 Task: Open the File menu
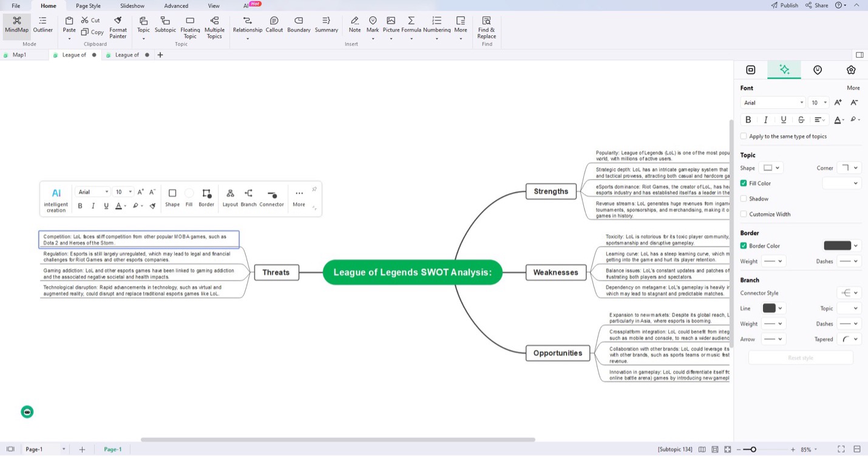point(16,5)
